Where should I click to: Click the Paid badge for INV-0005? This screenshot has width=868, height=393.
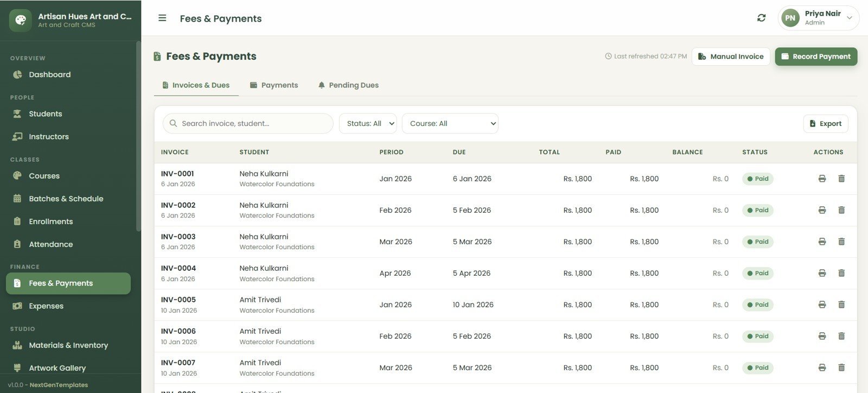click(757, 305)
